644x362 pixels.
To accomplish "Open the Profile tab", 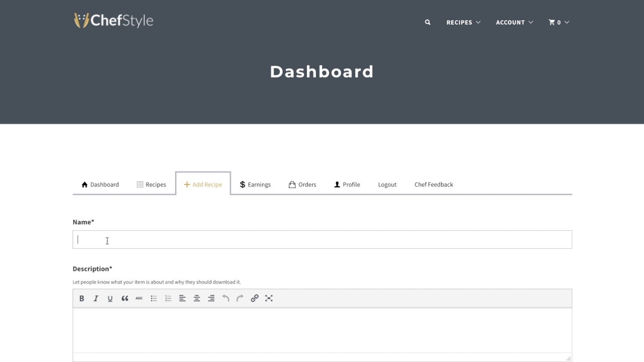I will click(x=347, y=185).
